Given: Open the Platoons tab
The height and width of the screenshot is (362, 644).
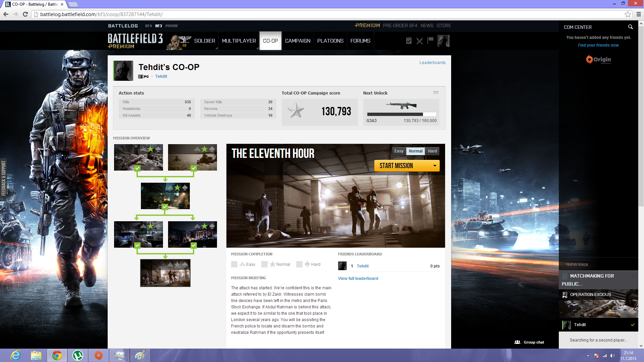Looking at the screenshot, I should pyautogui.click(x=330, y=41).
